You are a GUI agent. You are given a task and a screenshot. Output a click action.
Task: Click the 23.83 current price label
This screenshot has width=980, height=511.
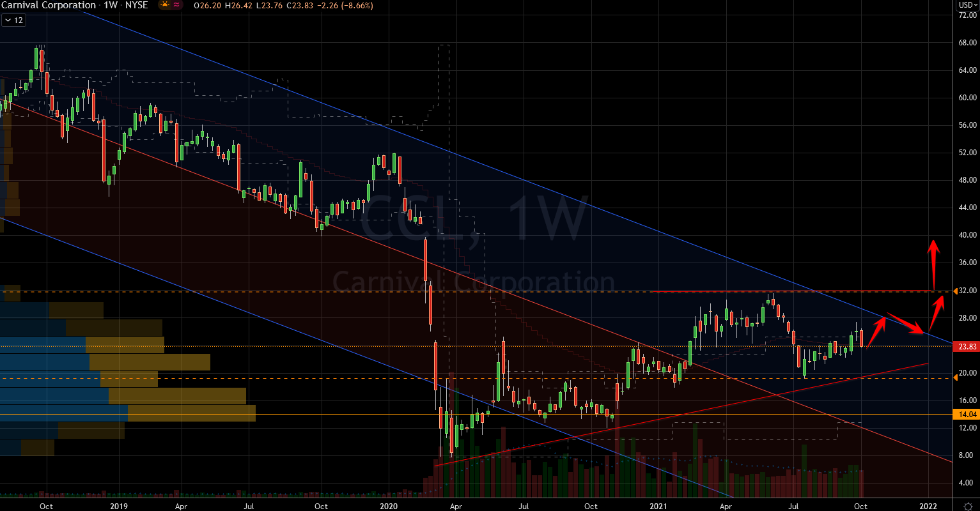click(x=967, y=347)
